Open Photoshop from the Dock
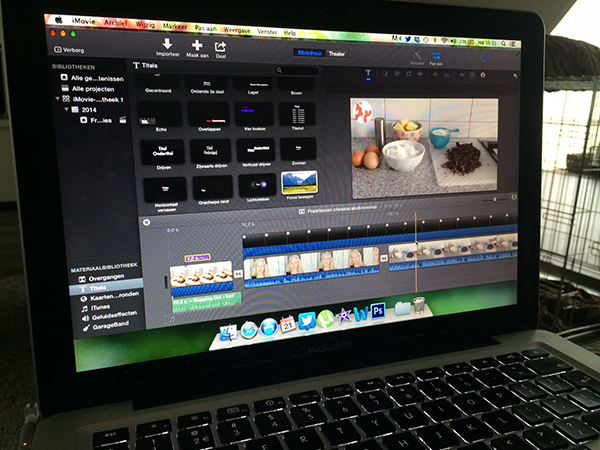The height and width of the screenshot is (450, 600). [378, 311]
